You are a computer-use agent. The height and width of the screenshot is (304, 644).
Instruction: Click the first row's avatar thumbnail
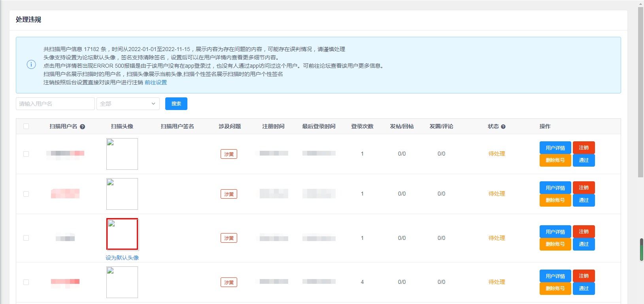(x=122, y=154)
